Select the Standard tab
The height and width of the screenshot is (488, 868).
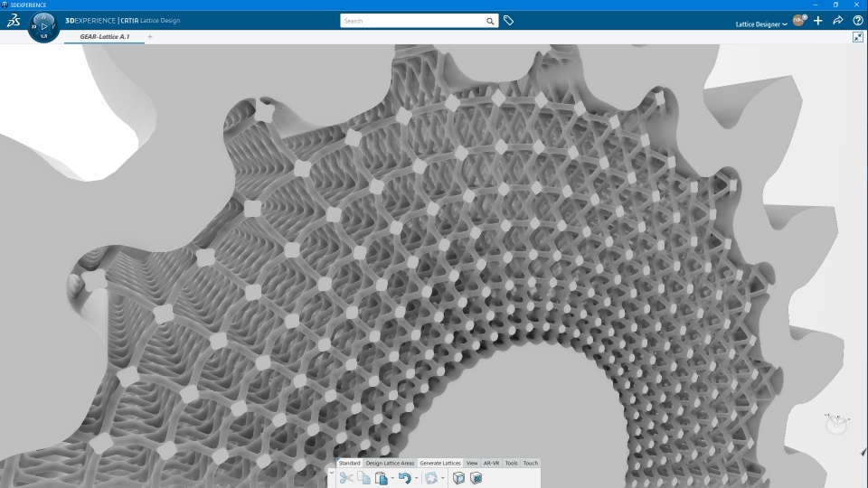coord(349,463)
